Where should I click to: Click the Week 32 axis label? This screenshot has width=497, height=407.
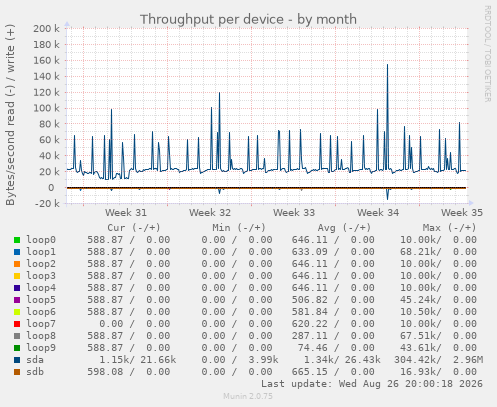coord(210,213)
